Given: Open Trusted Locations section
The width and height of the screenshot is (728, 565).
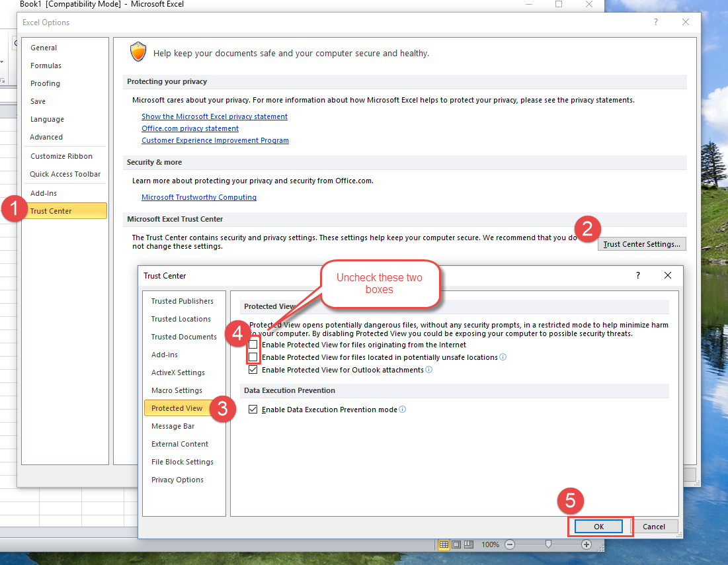Looking at the screenshot, I should coord(184,319).
